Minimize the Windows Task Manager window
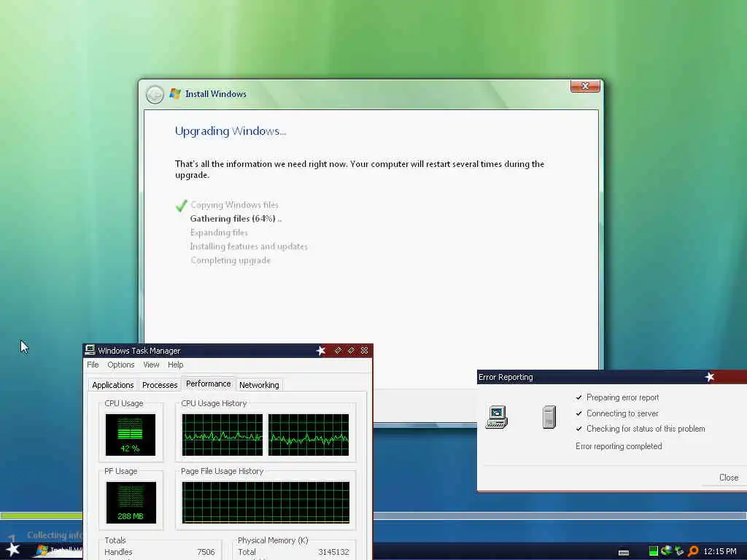This screenshot has height=560, width=747. pyautogui.click(x=338, y=351)
